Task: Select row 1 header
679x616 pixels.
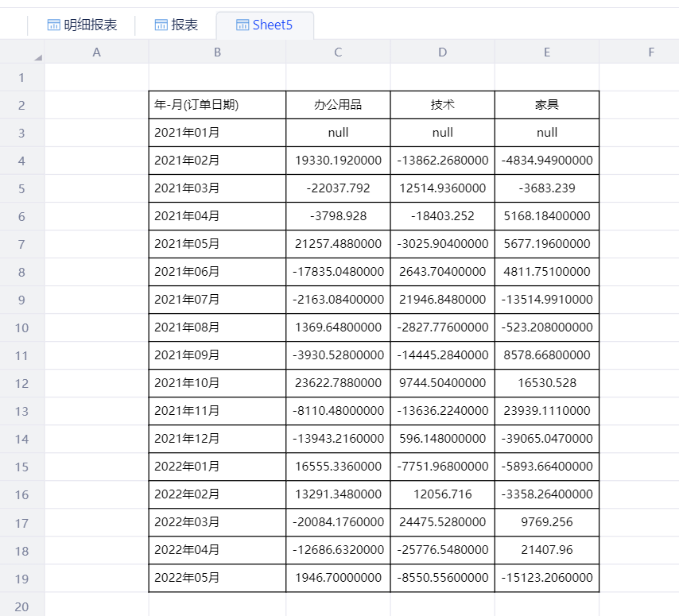Action: [x=21, y=78]
